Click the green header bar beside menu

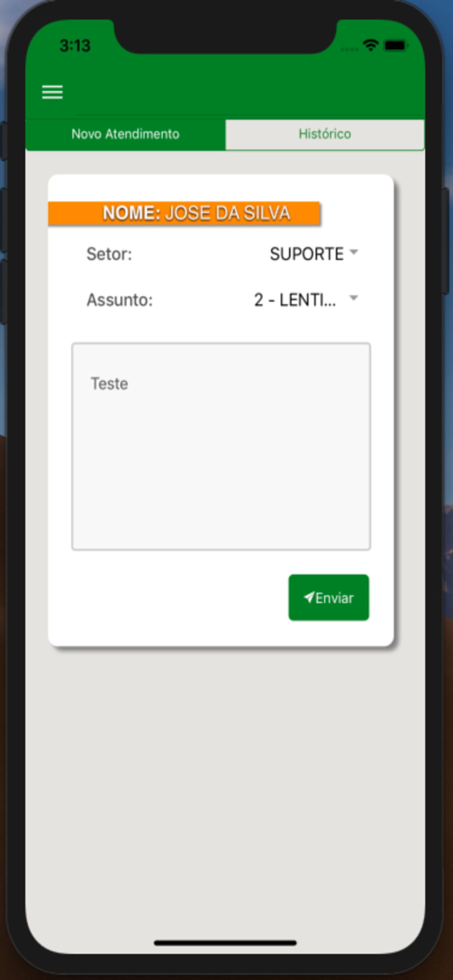[244, 92]
